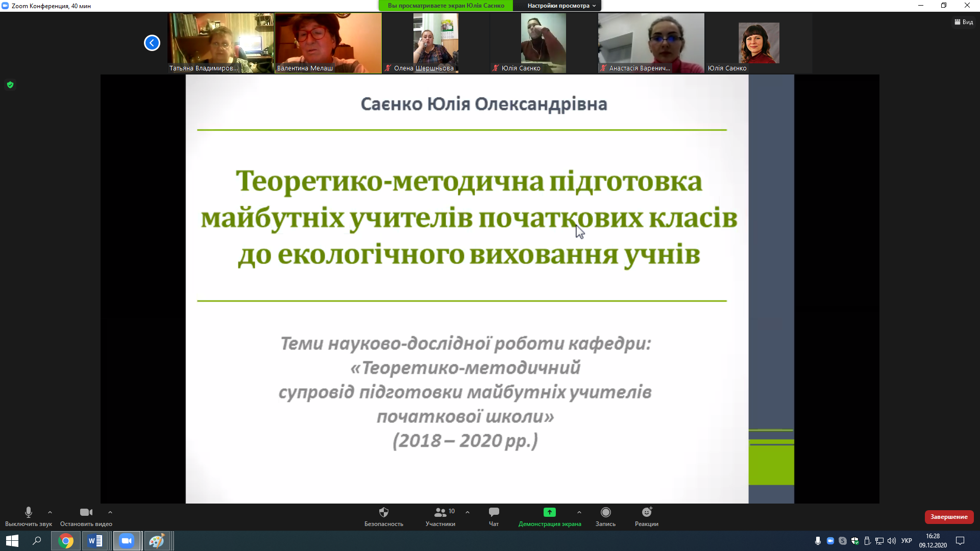Open Word from Windows taskbar
980x551 pixels.
click(95, 541)
